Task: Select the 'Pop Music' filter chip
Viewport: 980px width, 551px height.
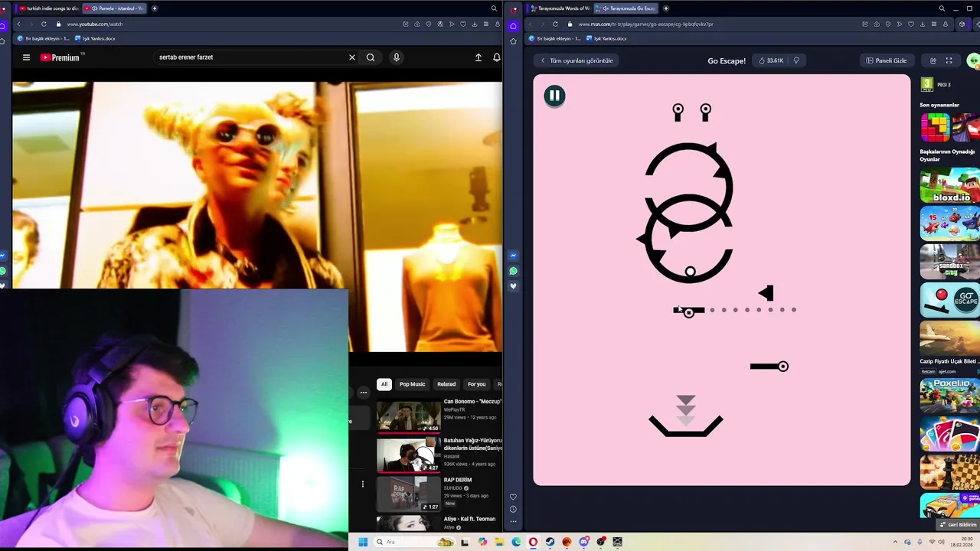Action: tap(412, 384)
